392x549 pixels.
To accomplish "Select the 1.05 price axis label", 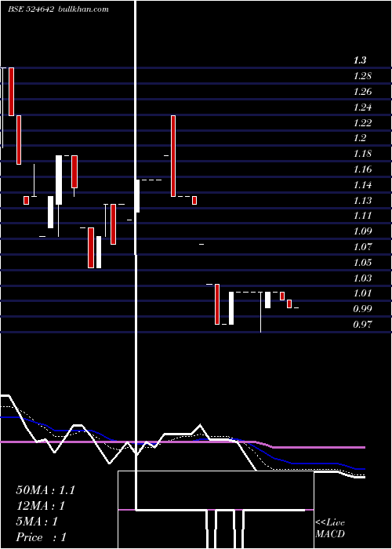I will [362, 263].
